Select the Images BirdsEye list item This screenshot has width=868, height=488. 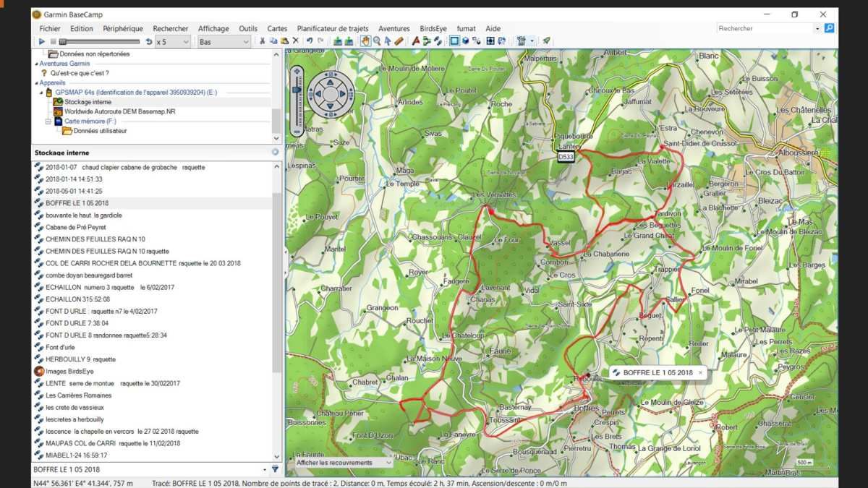click(x=69, y=371)
